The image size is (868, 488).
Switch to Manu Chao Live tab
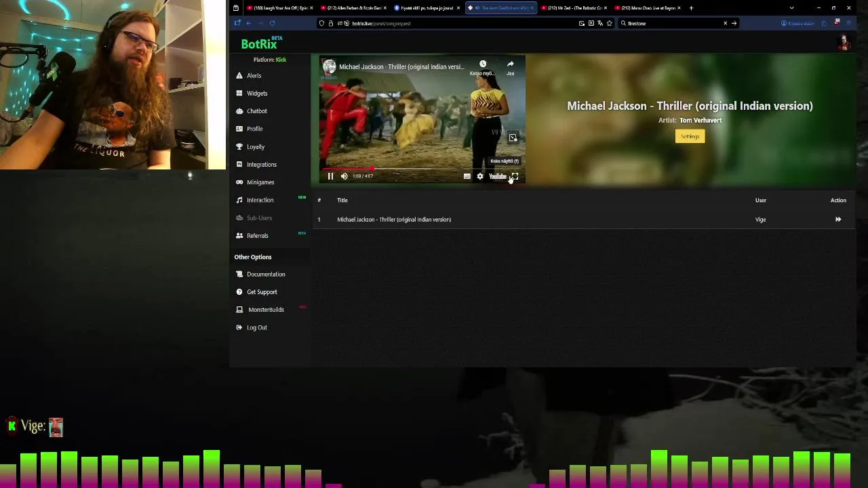pyautogui.click(x=647, y=8)
